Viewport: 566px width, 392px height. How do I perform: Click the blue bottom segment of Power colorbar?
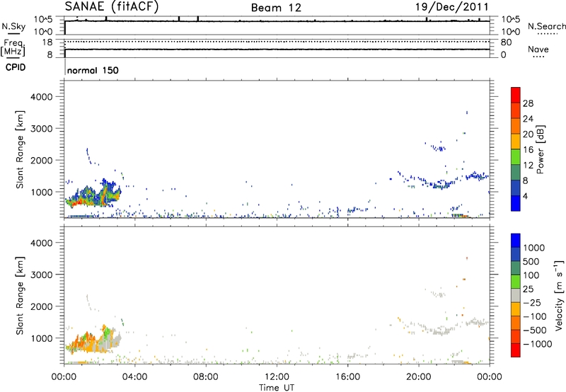[516, 203]
